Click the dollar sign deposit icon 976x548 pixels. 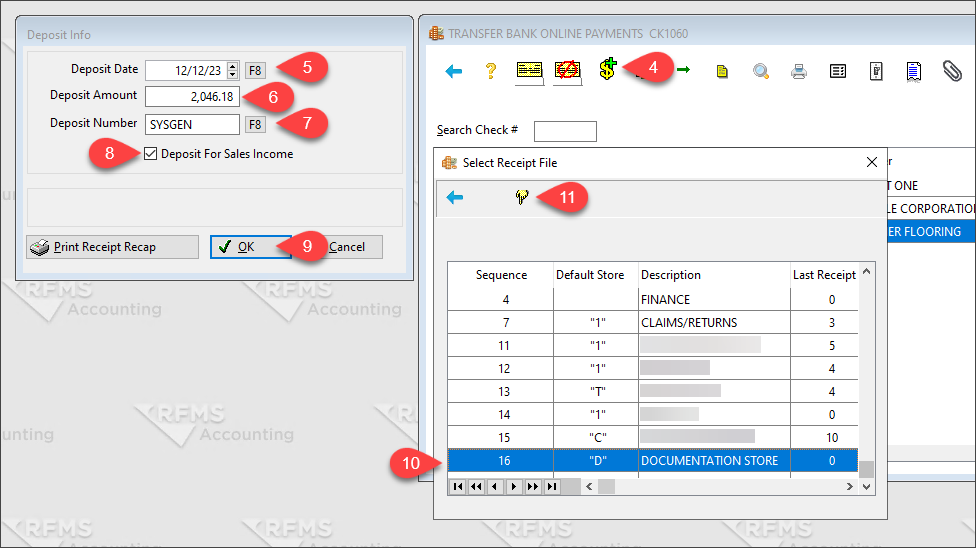pyautogui.click(x=607, y=70)
